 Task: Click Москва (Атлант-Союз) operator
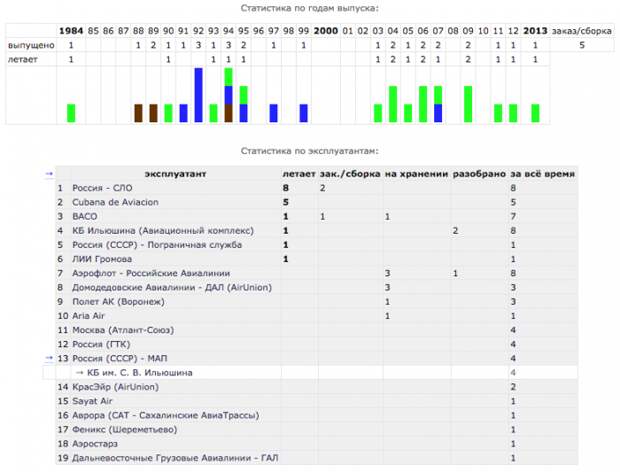(123, 330)
